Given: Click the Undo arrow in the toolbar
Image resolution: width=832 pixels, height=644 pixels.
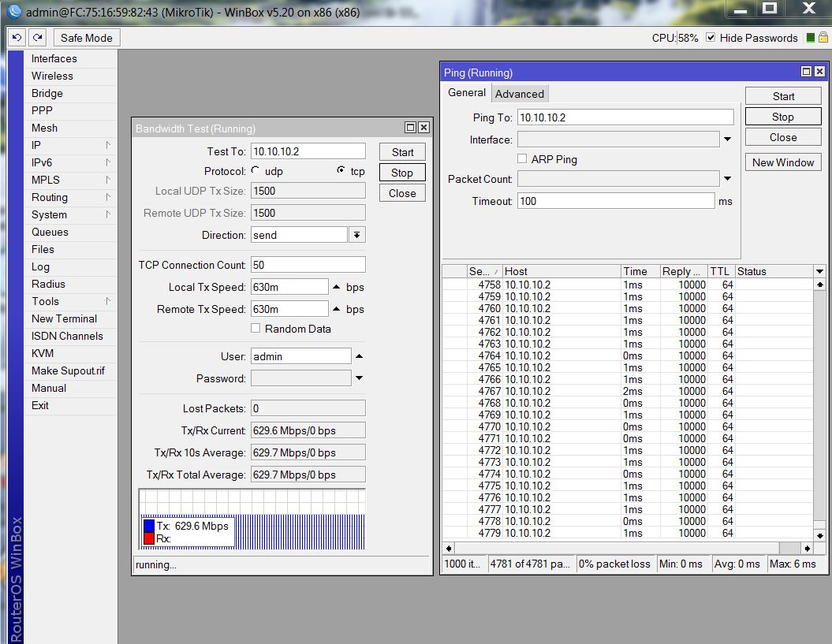Looking at the screenshot, I should (17, 38).
